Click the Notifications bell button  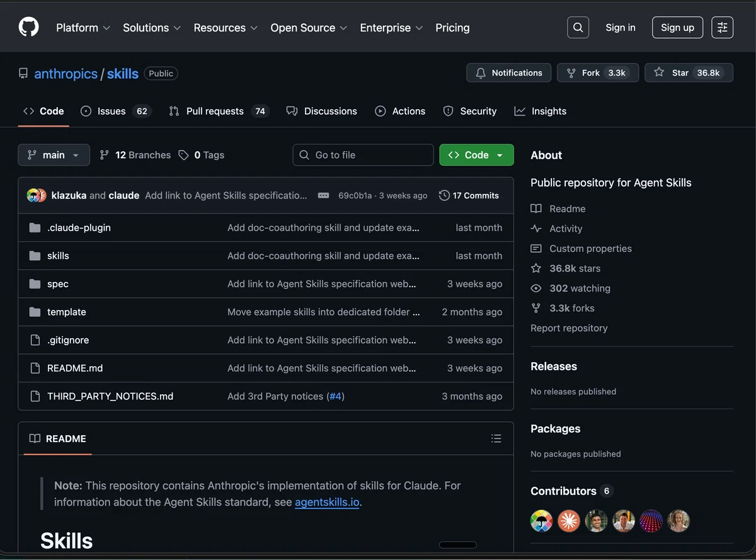point(509,72)
